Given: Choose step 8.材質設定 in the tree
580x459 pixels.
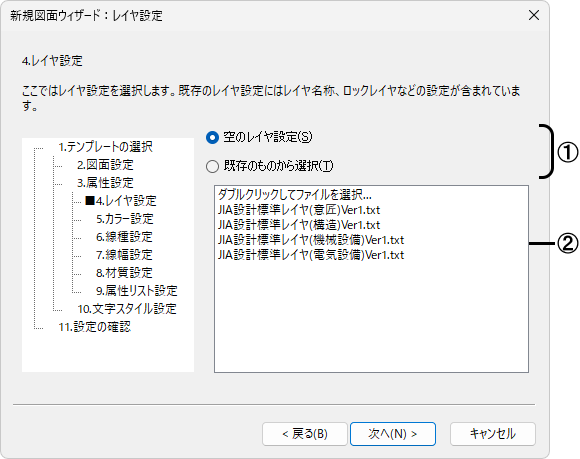Looking at the screenshot, I should (124, 273).
